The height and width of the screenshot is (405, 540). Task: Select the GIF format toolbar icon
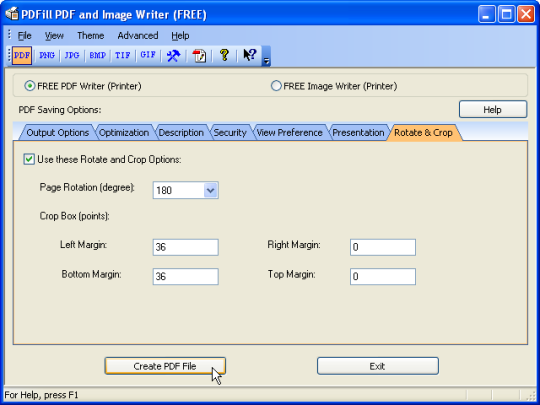click(148, 55)
